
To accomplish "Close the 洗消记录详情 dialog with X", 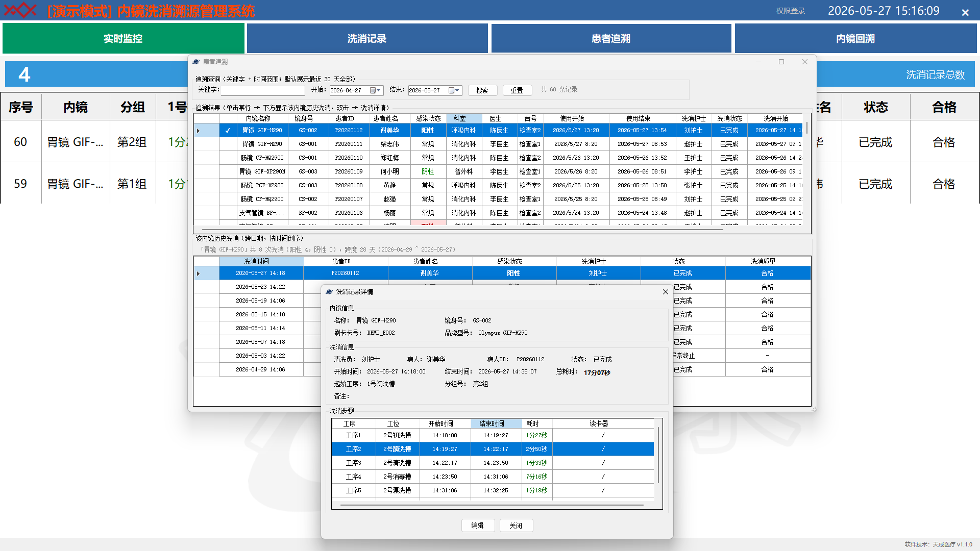I will point(665,292).
